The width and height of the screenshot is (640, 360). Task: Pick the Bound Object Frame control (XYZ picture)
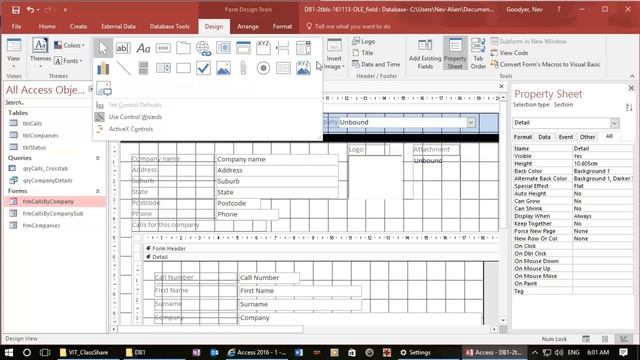coord(303,68)
